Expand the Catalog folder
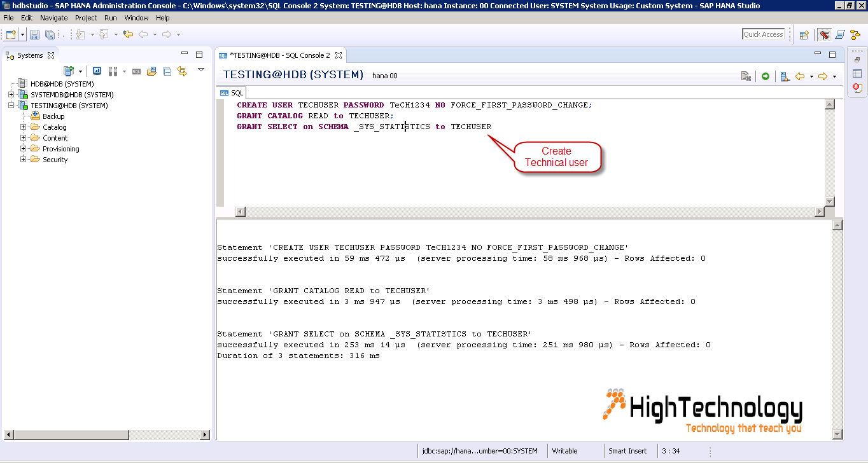Image resolution: width=868 pixels, height=463 pixels. pos(23,127)
